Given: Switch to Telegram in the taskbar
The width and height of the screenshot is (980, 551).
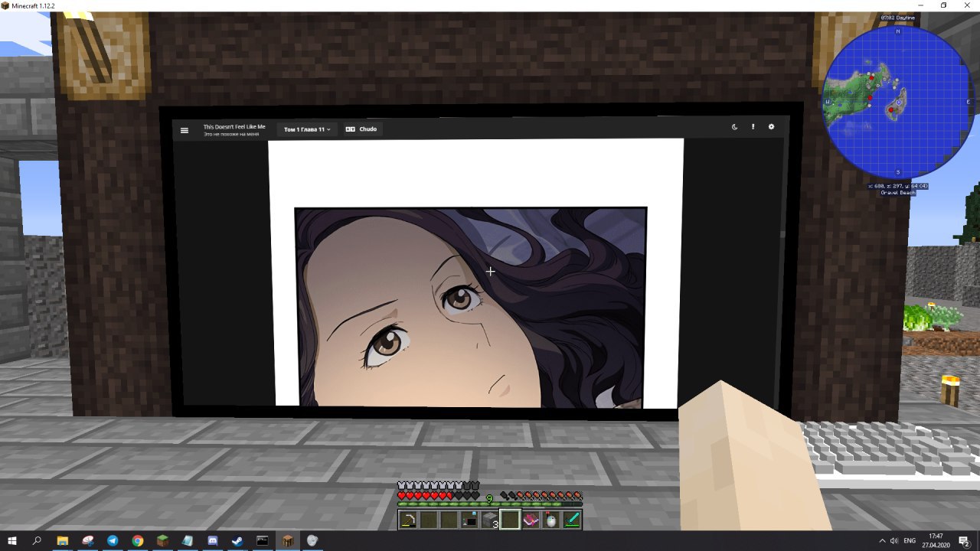Looking at the screenshot, I should pyautogui.click(x=113, y=540).
